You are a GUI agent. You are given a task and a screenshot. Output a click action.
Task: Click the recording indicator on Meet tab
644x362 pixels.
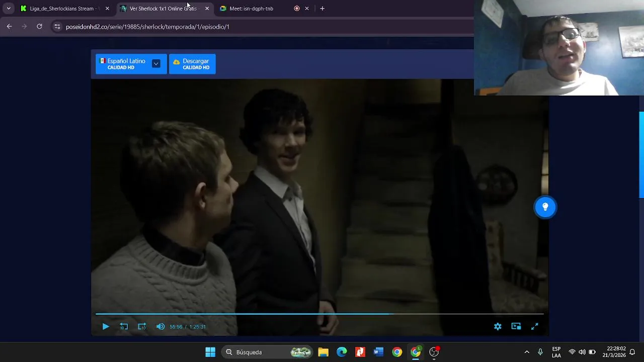pyautogui.click(x=297, y=9)
